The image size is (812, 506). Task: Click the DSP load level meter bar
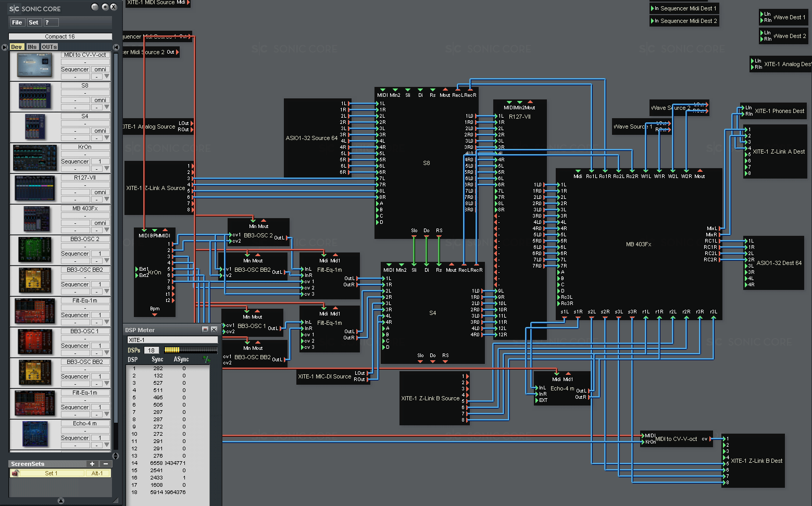[191, 350]
